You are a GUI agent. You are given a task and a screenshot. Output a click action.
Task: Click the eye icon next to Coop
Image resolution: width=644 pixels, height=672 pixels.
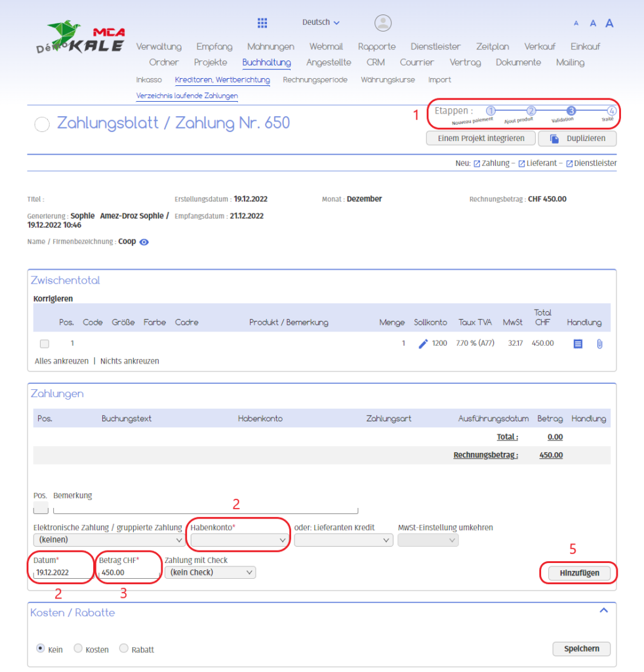coord(144,242)
